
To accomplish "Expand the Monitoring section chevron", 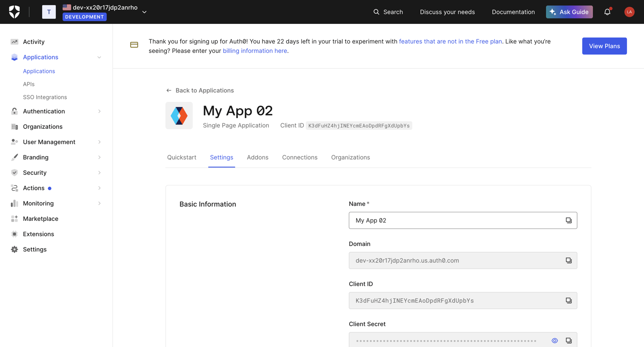I will pyautogui.click(x=99, y=203).
